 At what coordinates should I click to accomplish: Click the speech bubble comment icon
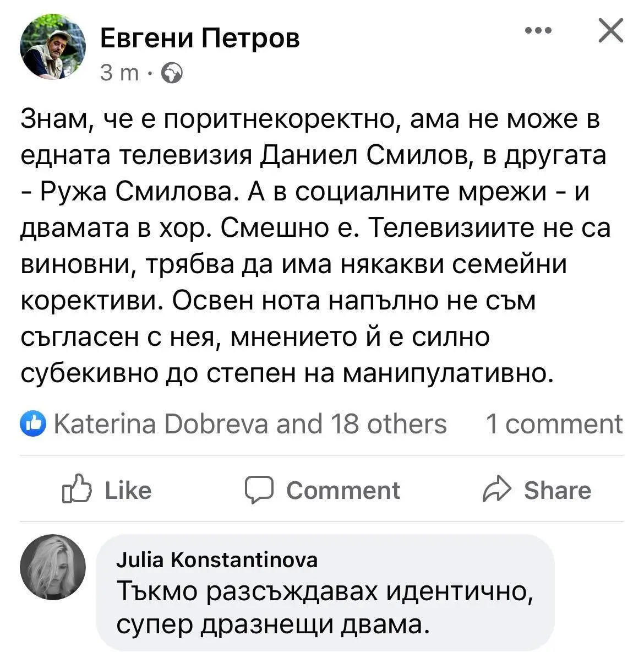(259, 490)
